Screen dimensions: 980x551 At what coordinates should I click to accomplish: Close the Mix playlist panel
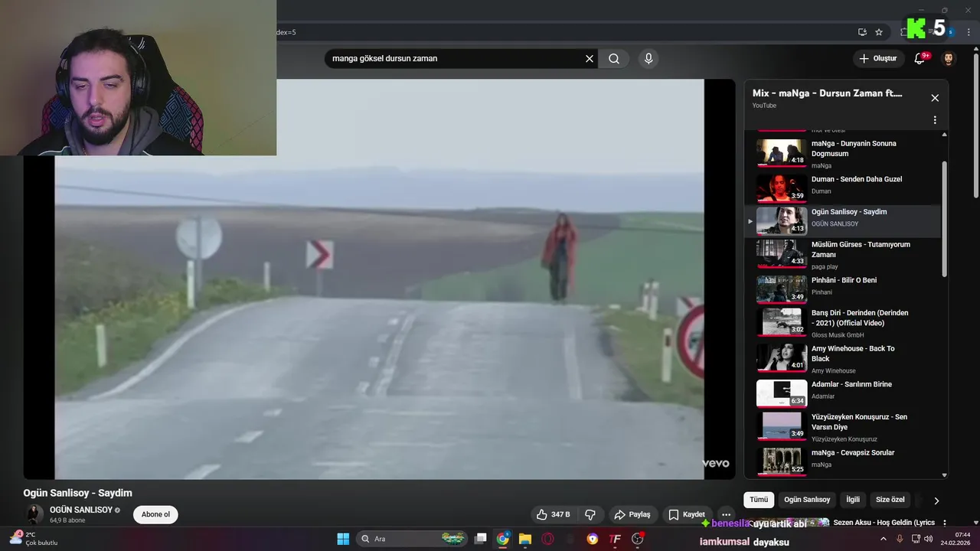[935, 98]
